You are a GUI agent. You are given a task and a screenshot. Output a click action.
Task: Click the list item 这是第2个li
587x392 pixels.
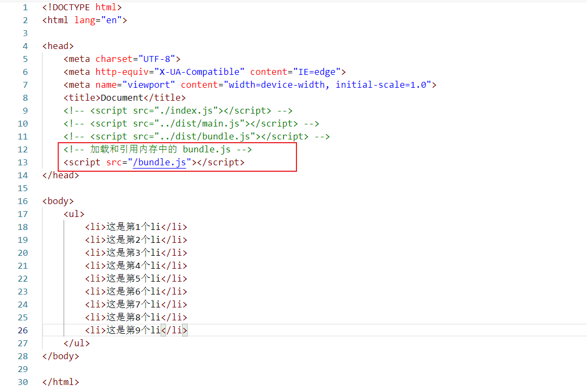tap(136, 240)
